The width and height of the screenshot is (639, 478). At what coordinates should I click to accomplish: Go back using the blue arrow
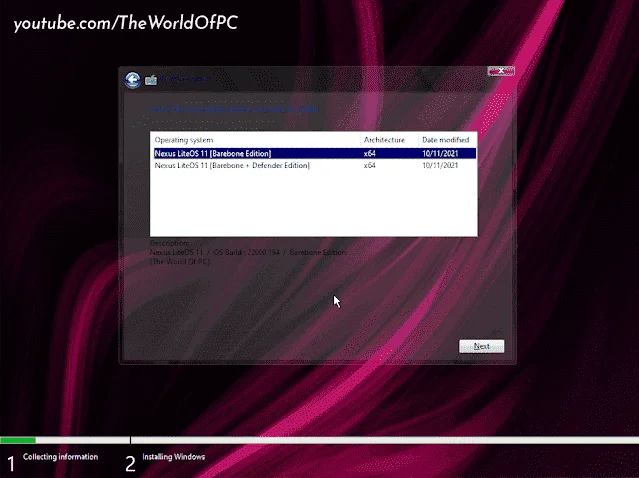coord(132,80)
